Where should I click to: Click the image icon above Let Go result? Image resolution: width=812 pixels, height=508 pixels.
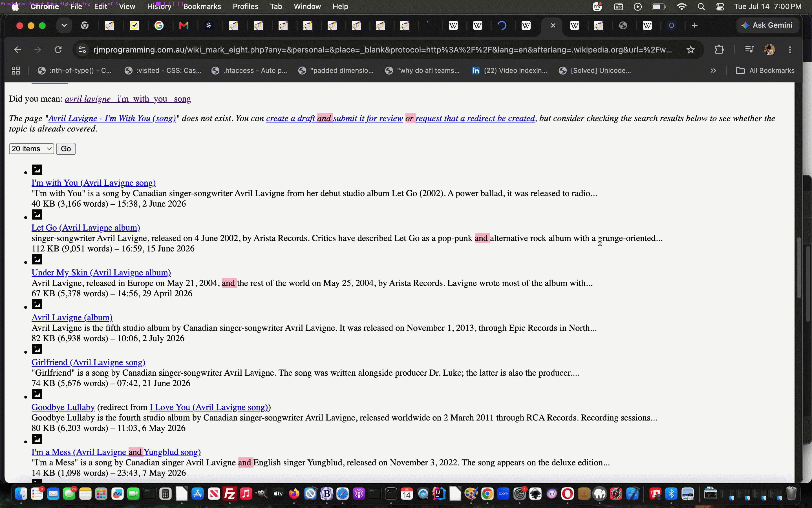pos(37,214)
